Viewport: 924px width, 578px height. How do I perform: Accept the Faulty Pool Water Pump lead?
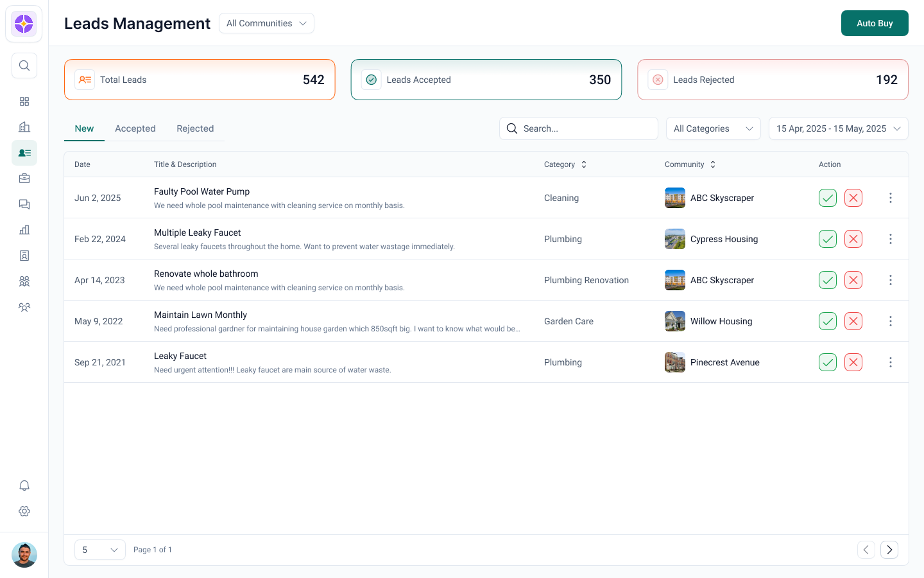[x=828, y=198]
